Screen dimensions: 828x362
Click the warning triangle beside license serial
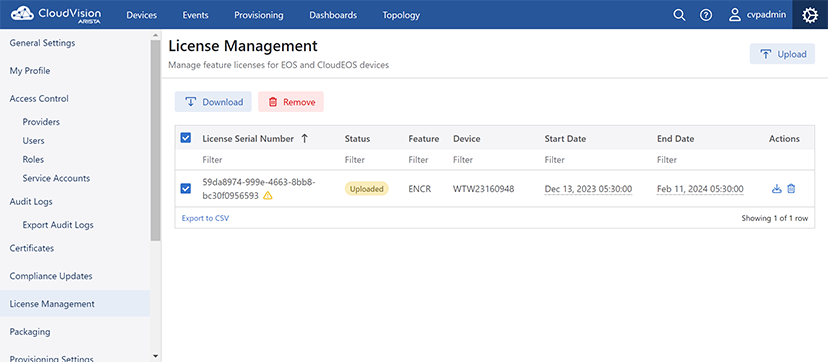click(268, 196)
